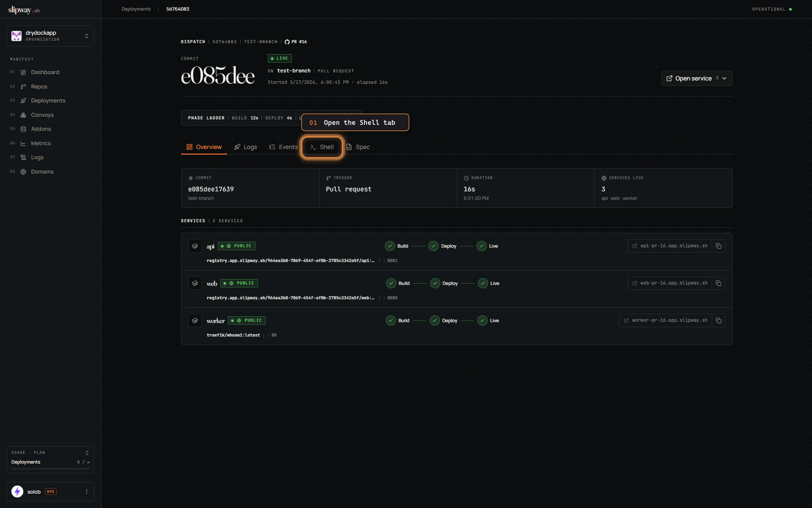Image resolution: width=812 pixels, height=508 pixels.
Task: Click the web service package icon
Action: pyautogui.click(x=195, y=283)
